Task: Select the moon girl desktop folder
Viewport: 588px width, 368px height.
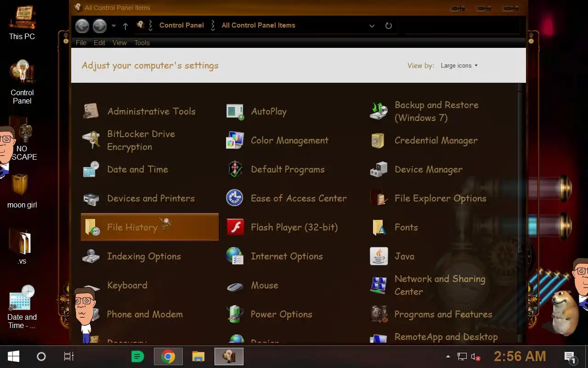Action: [22, 191]
